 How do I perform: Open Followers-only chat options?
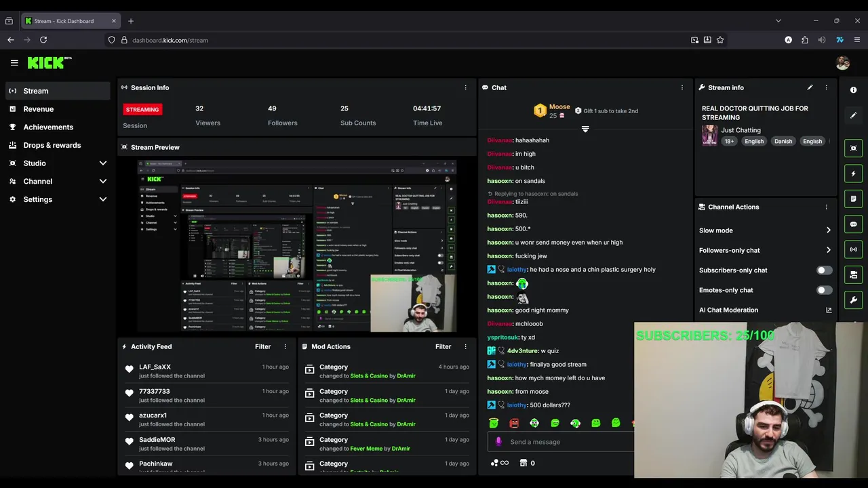[765, 250]
